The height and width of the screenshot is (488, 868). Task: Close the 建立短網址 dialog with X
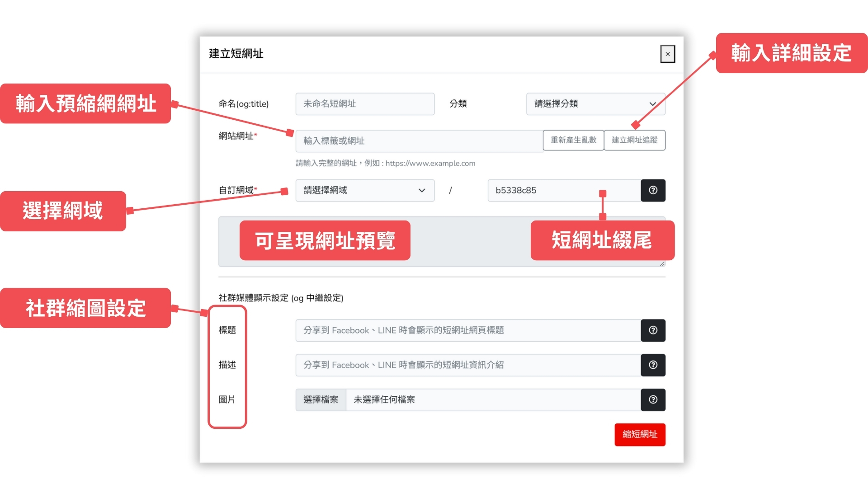click(667, 54)
